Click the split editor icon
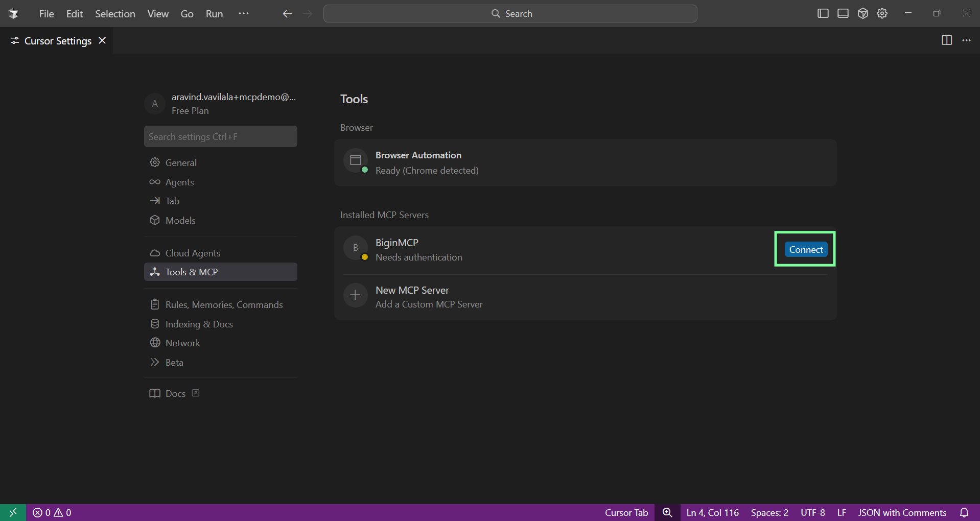This screenshot has width=980, height=521. click(x=946, y=40)
